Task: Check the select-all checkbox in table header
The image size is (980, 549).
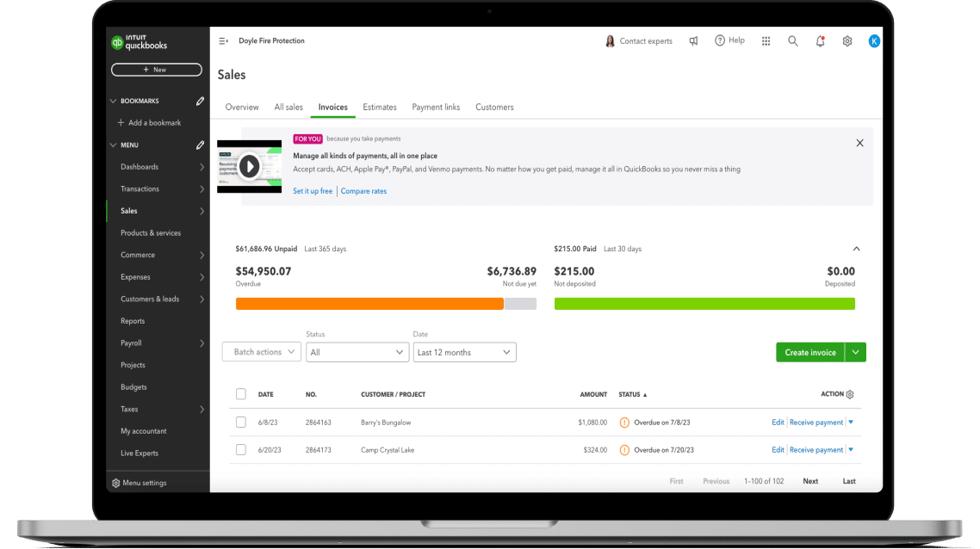Action: [x=241, y=394]
